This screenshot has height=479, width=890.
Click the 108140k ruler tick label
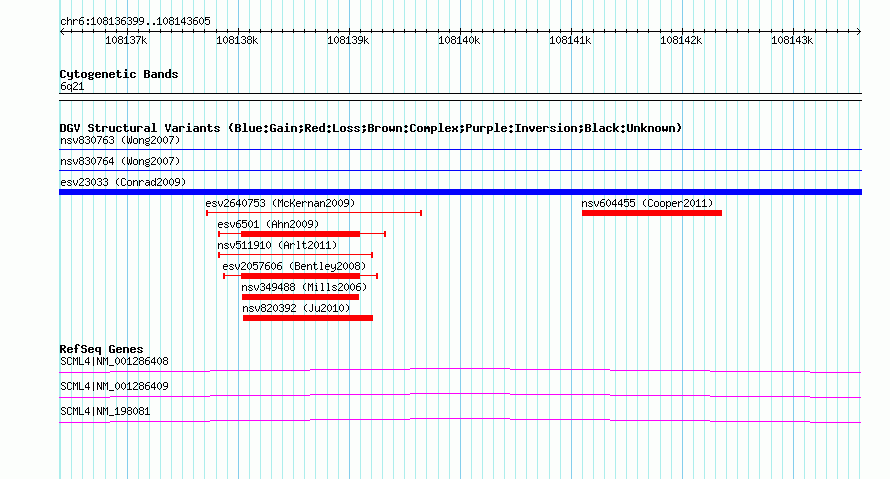click(x=459, y=40)
